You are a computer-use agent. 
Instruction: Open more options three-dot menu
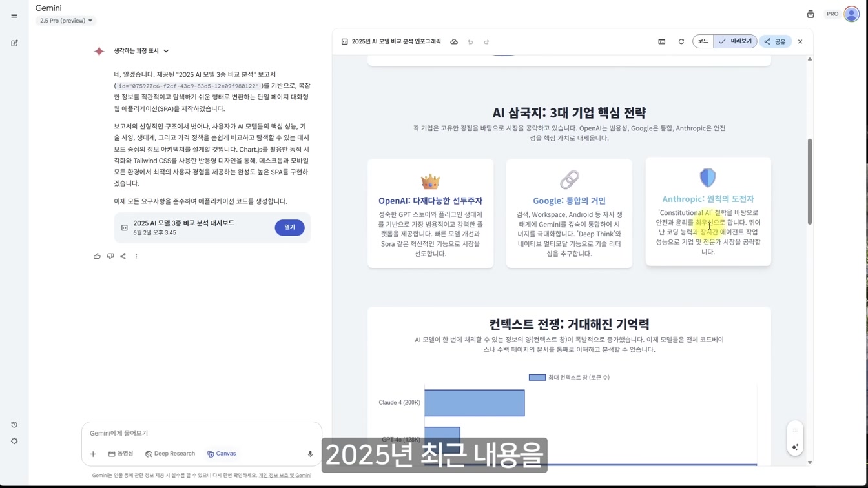point(136,256)
